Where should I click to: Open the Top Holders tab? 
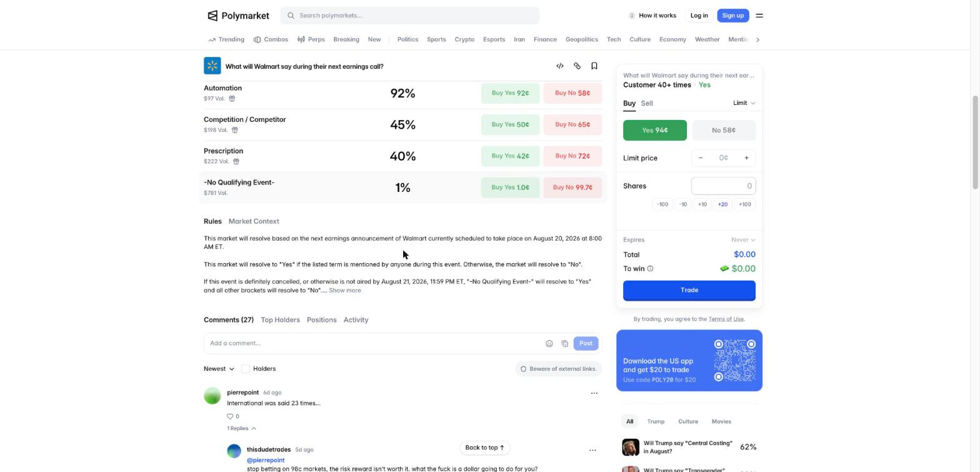point(280,320)
